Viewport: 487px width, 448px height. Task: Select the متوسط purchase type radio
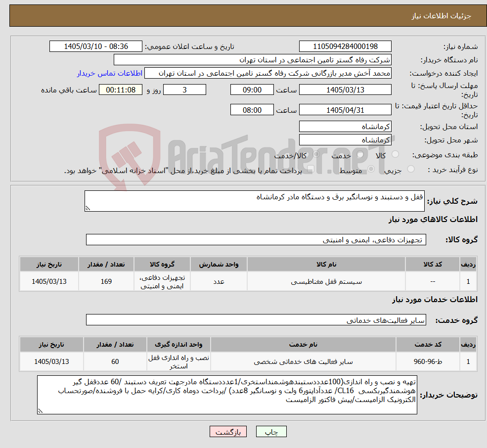pyautogui.click(x=371, y=169)
